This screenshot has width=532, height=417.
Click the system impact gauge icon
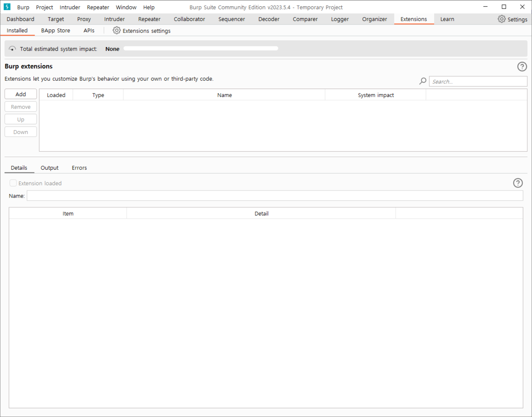(12, 49)
